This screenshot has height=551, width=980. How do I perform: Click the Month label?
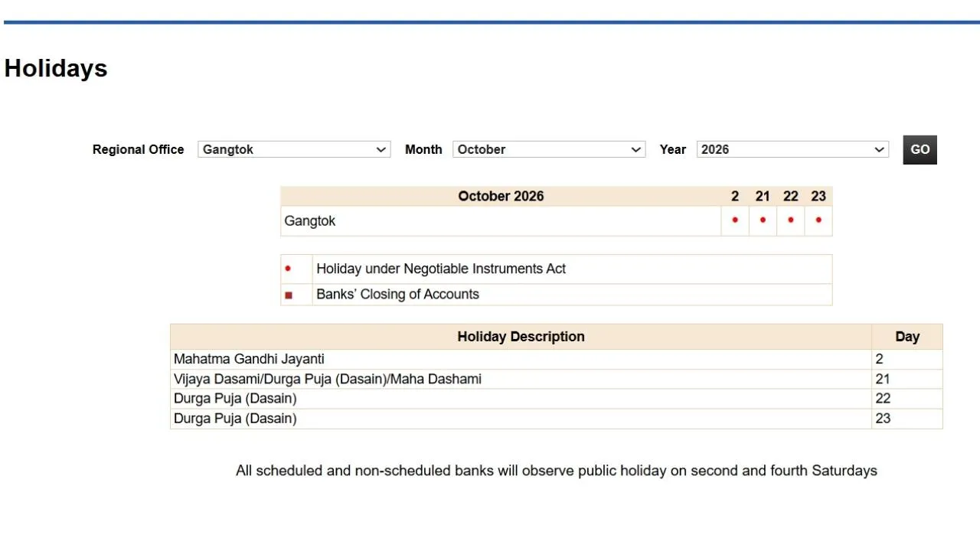pyautogui.click(x=423, y=150)
